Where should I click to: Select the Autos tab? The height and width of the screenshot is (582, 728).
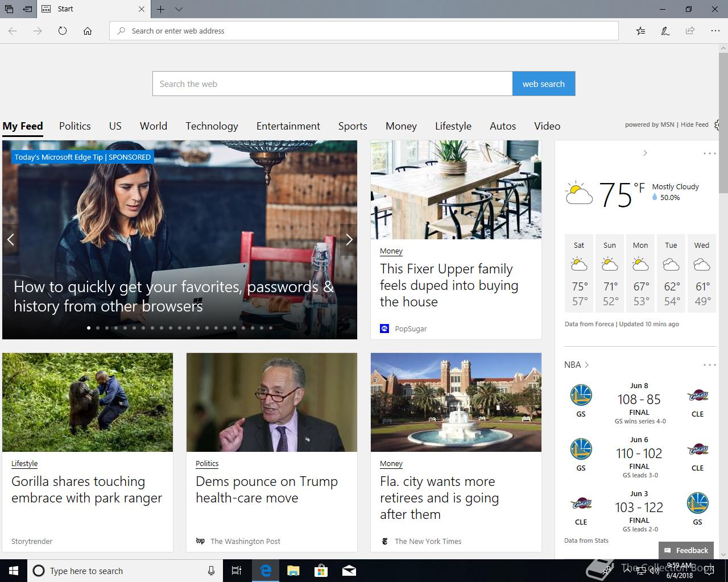tap(503, 126)
